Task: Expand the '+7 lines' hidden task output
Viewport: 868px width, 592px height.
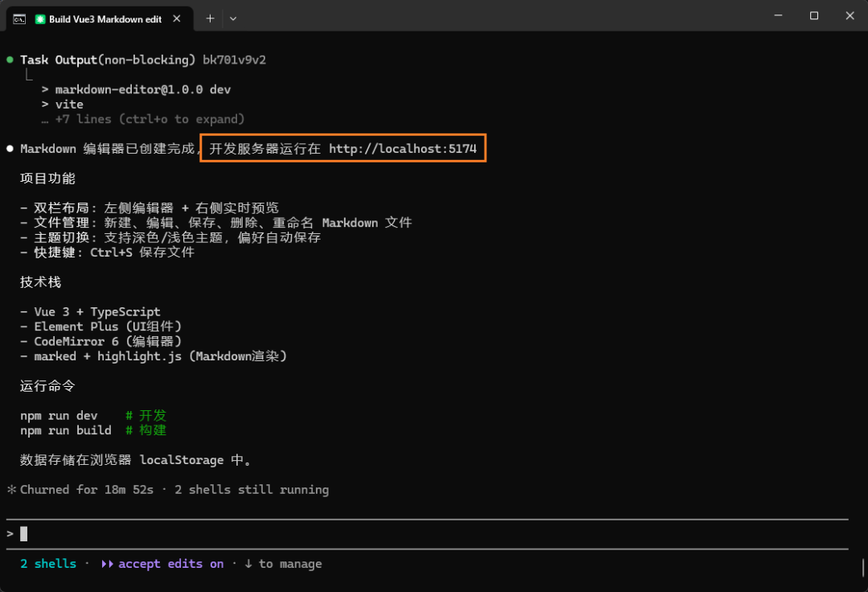Action: (x=143, y=118)
